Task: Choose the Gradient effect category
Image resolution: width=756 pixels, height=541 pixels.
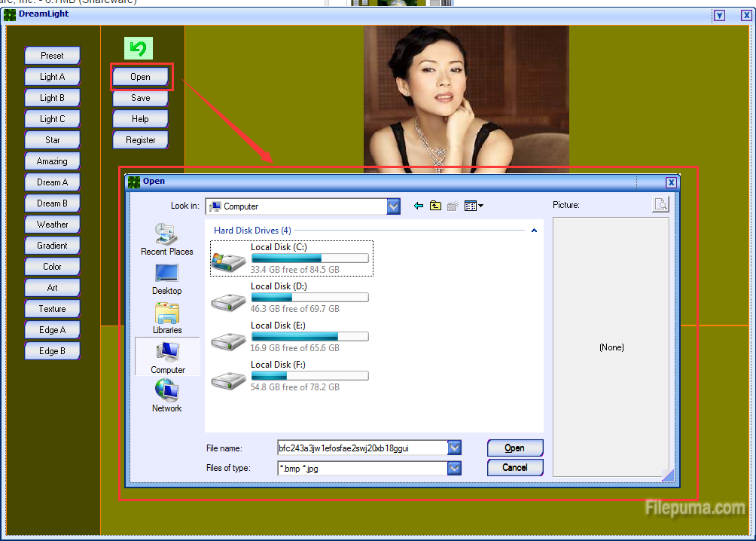Action: 53,246
